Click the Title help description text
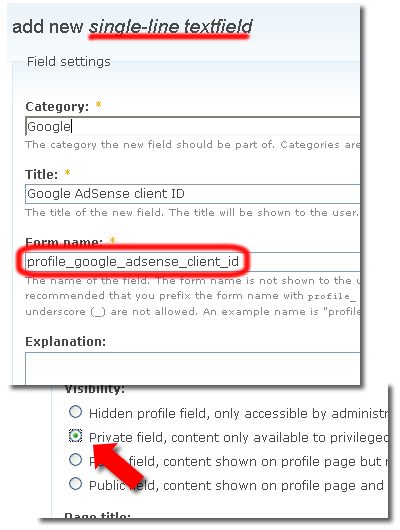The height and width of the screenshot is (530, 400). pyautogui.click(x=192, y=213)
